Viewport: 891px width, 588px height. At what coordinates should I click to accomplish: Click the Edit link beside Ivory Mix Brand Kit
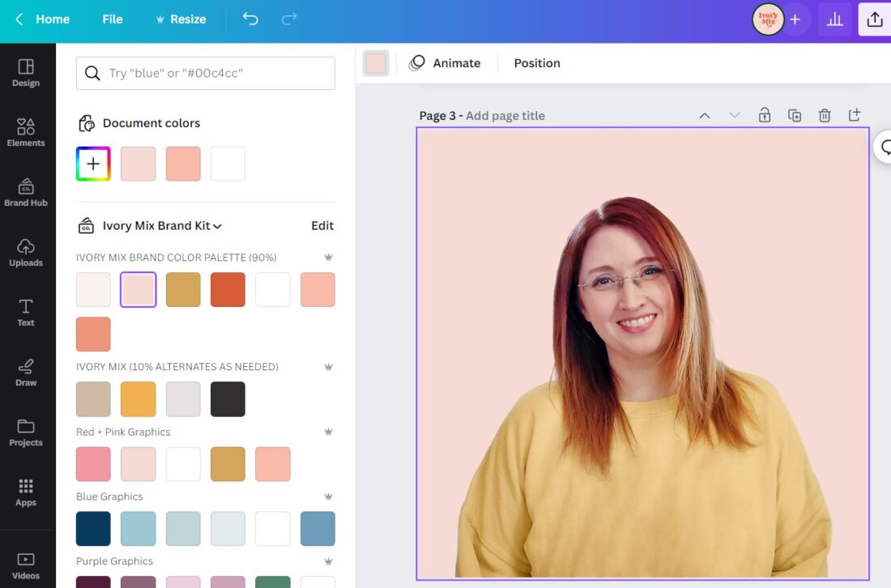click(322, 225)
